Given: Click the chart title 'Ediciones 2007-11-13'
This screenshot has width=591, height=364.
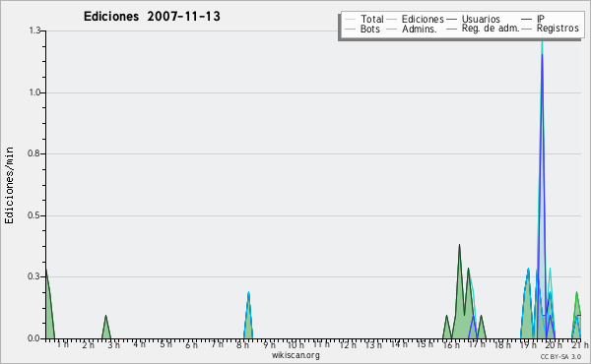Looking at the screenshot, I should click(x=152, y=17).
